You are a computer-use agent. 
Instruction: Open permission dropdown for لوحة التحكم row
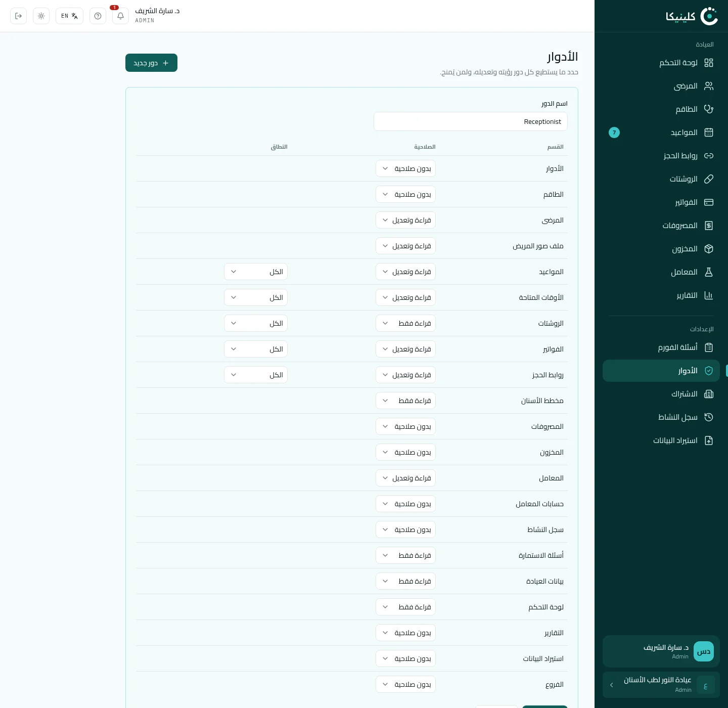pos(405,607)
